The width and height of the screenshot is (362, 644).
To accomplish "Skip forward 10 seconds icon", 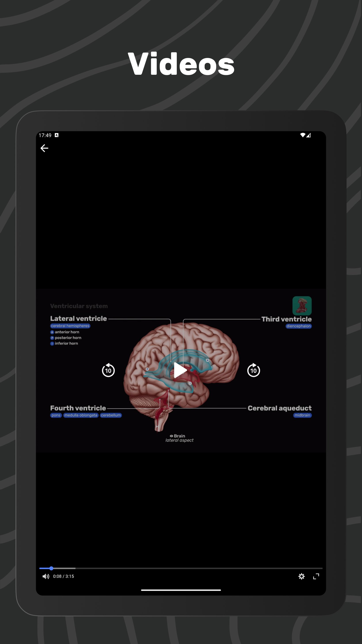I will pos(253,370).
